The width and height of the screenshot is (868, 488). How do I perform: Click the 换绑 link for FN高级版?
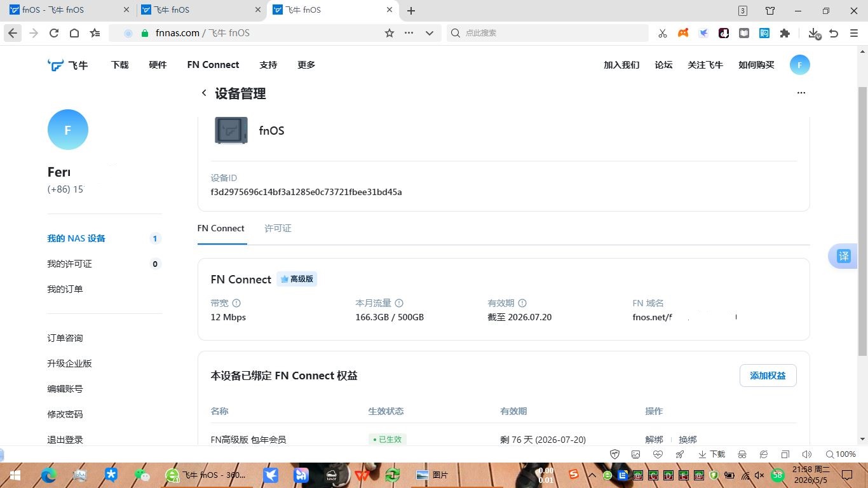coord(688,440)
